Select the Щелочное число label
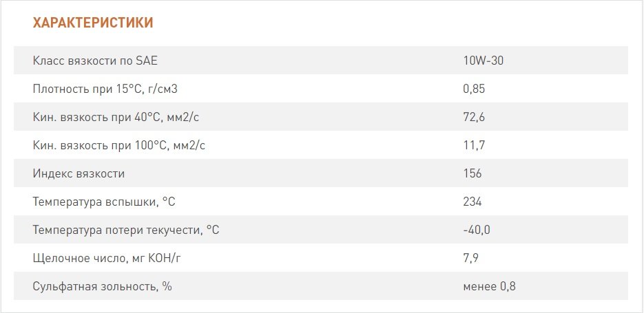The height and width of the screenshot is (313, 644). point(107,259)
